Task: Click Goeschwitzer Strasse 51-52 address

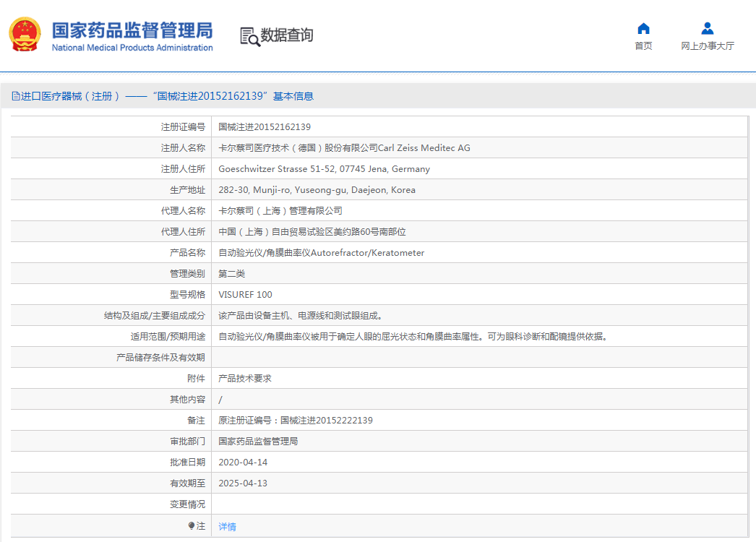Action: tap(324, 169)
